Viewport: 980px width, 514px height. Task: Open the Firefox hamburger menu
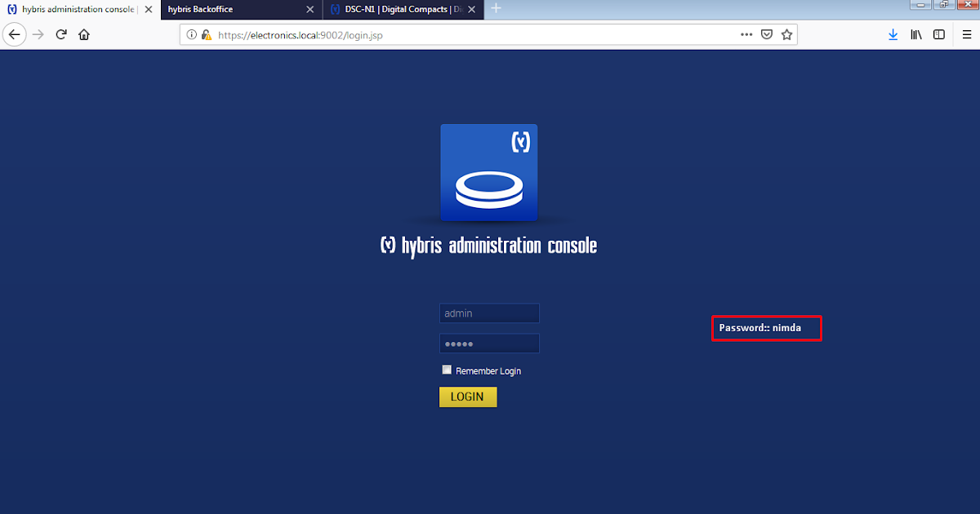coord(966,34)
